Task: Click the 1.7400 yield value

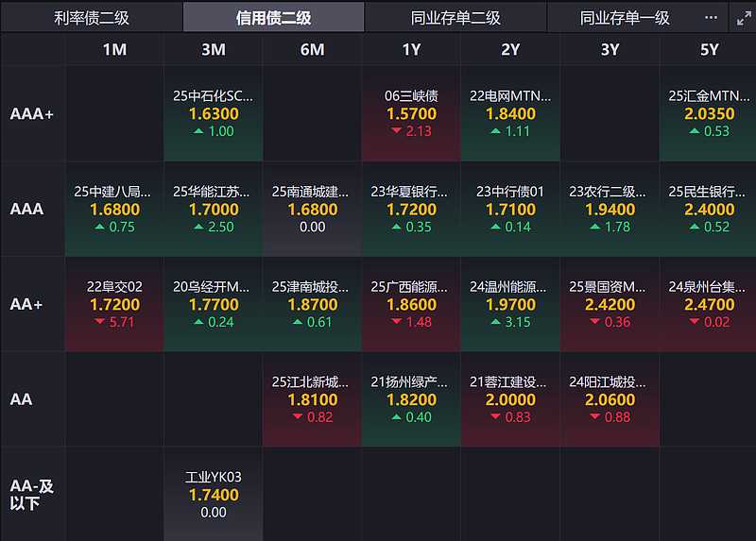Action: coord(214,495)
